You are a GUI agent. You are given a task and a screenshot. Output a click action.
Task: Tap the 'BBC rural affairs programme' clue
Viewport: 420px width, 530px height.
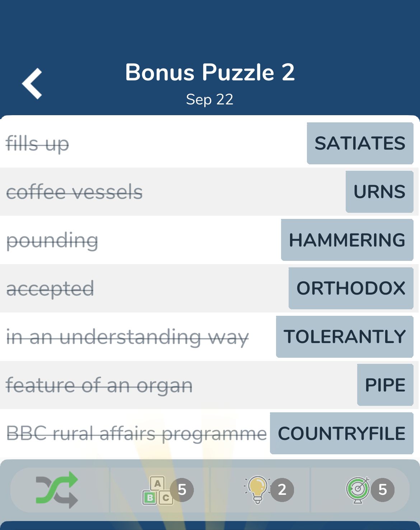click(136, 433)
